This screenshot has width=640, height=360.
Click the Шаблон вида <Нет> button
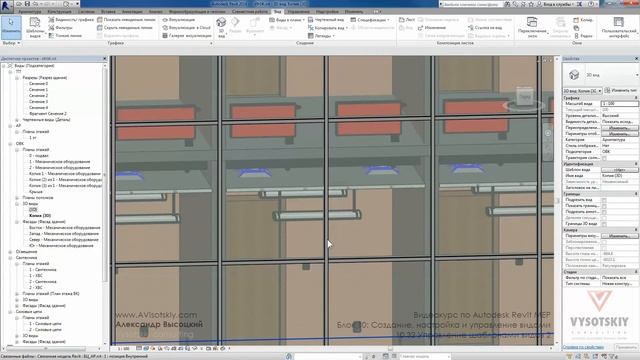[619, 170]
